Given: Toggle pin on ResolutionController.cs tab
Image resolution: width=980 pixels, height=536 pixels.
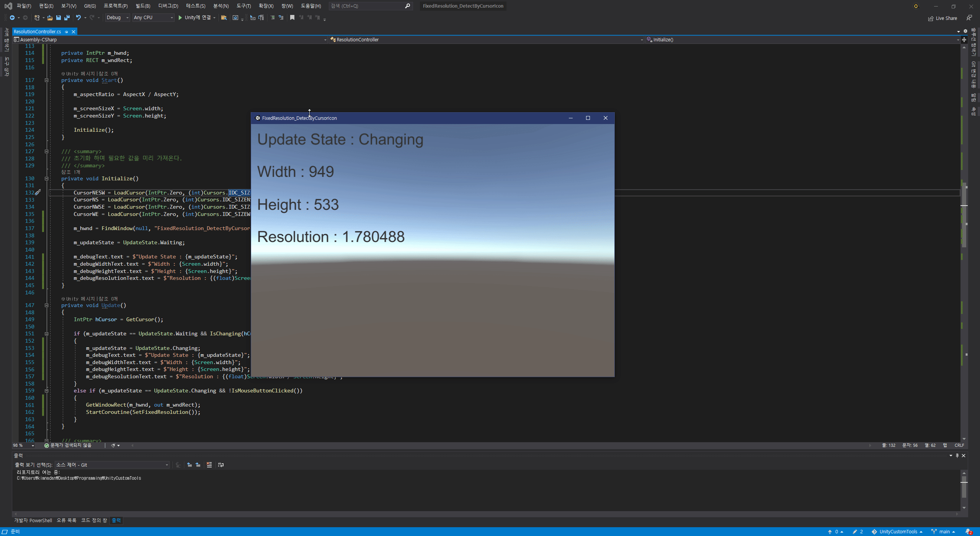Looking at the screenshot, I should tap(67, 32).
